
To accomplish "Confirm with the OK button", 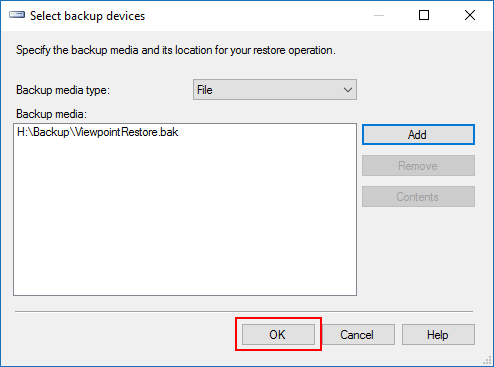I will click(278, 334).
